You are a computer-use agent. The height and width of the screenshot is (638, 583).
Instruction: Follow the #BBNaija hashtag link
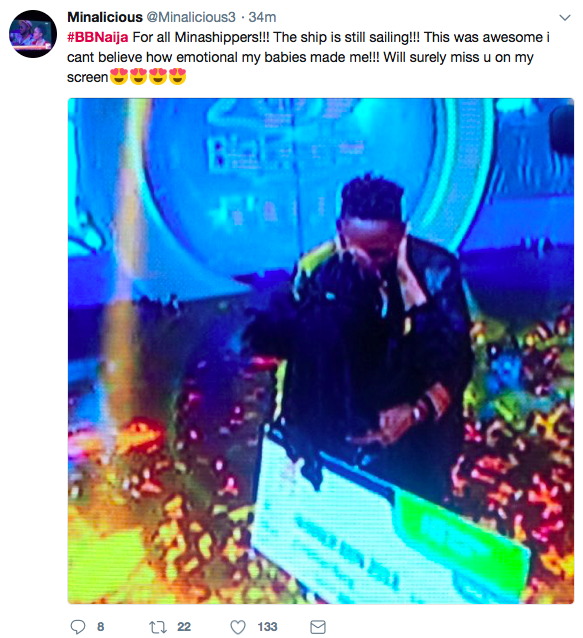[x=98, y=37]
